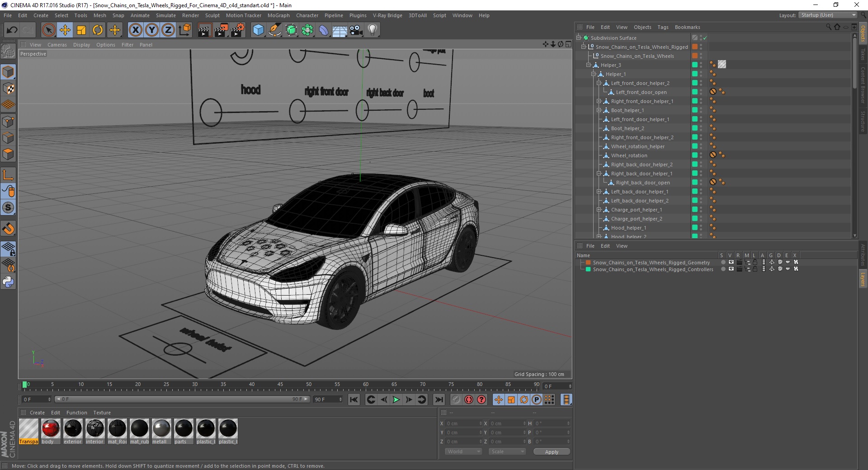
Task: Collapse Left_front_door_helper_2 node
Action: [599, 83]
